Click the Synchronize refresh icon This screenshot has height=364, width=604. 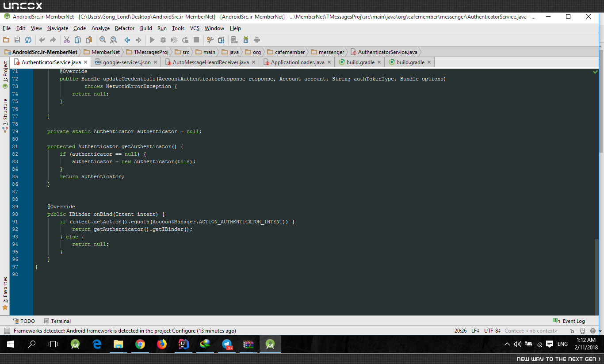28,40
